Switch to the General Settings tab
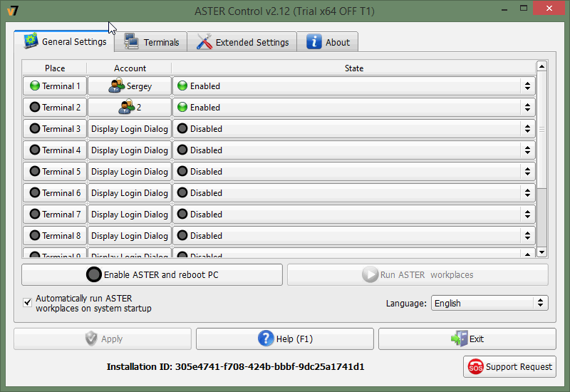Screen dimensions: 570x392 coord(64,41)
